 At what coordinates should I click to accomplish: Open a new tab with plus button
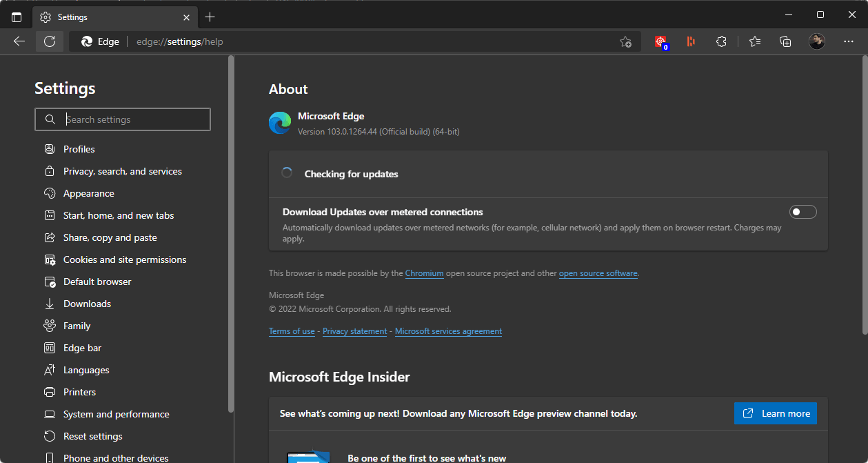(210, 17)
